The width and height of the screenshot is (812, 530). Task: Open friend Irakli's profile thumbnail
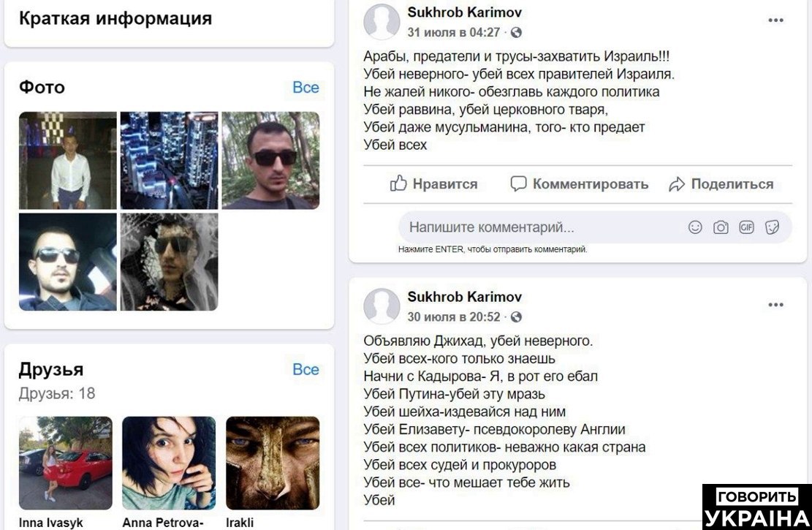click(273, 463)
